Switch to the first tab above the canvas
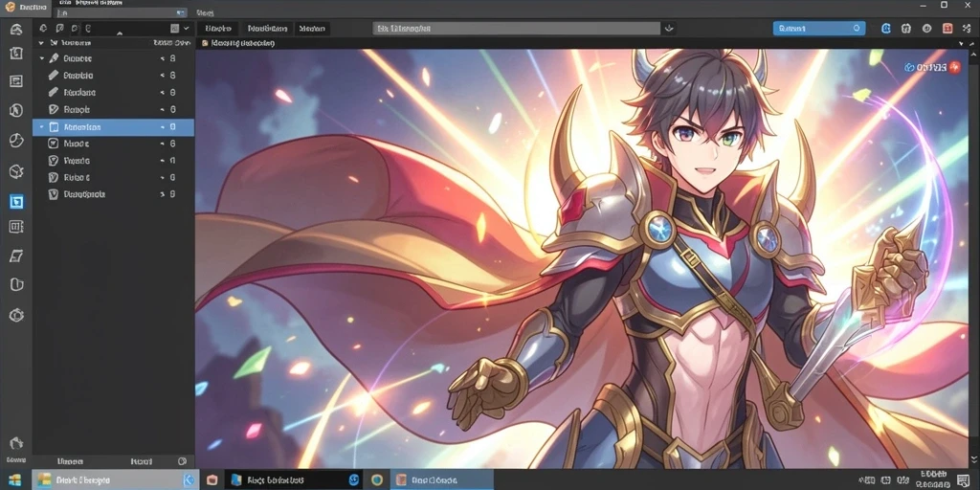 [x=218, y=28]
